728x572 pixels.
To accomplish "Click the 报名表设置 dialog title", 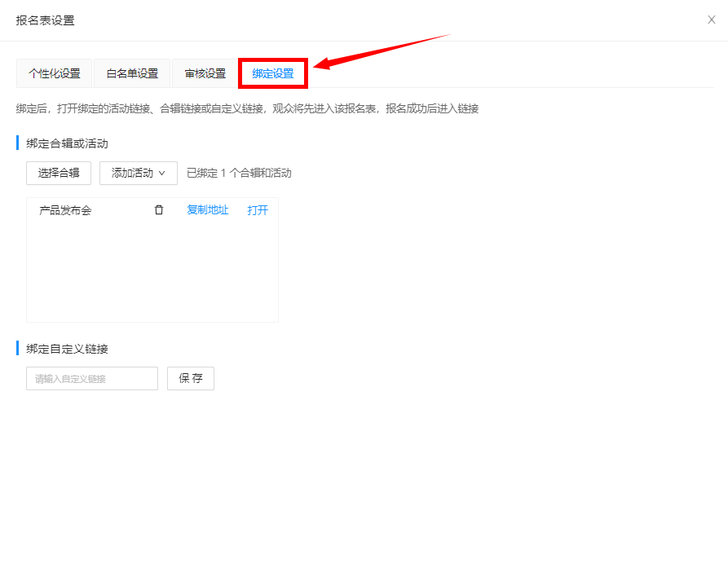I will (45, 20).
